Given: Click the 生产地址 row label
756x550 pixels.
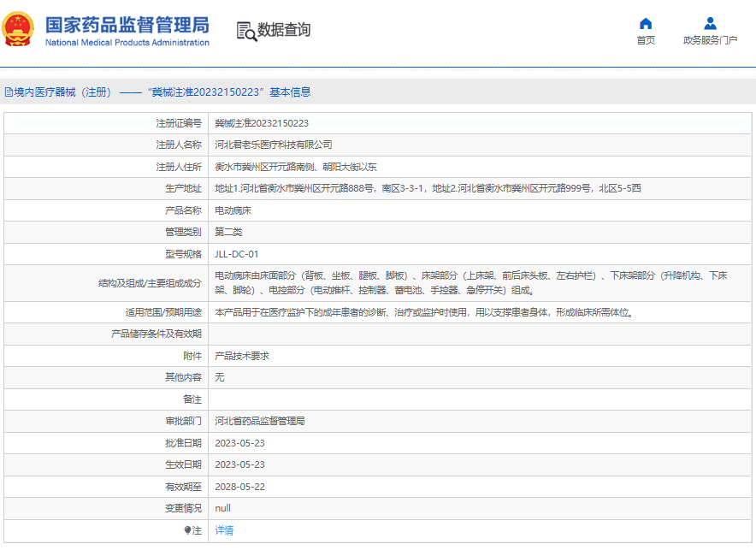Looking at the screenshot, I should 183,188.
